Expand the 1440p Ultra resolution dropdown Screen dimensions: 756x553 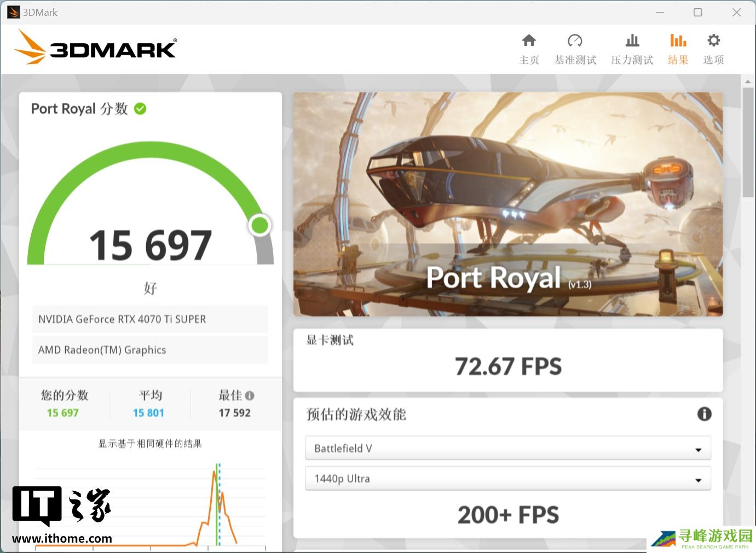tap(507, 479)
